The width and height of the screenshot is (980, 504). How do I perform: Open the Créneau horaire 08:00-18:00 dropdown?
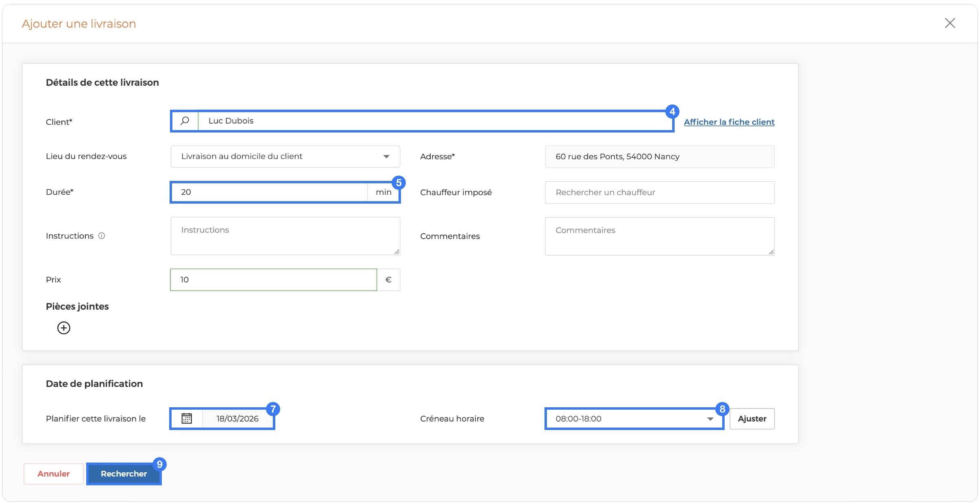pos(634,419)
